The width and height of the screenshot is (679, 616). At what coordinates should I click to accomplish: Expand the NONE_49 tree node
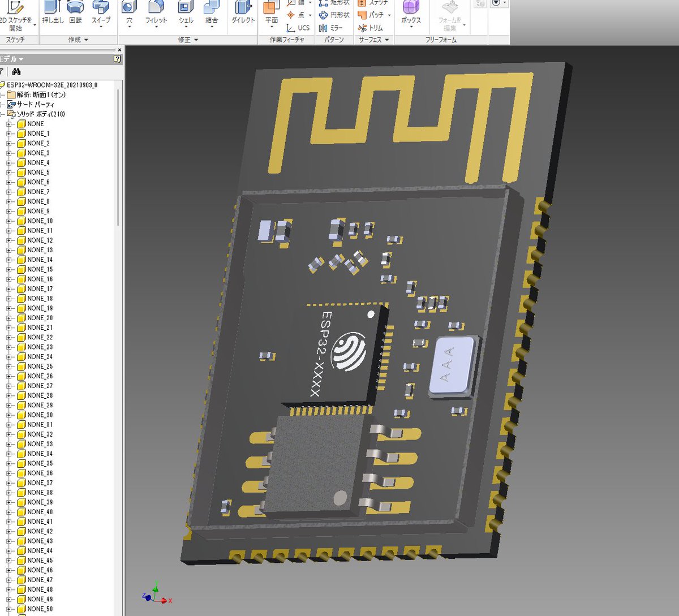tap(9, 600)
